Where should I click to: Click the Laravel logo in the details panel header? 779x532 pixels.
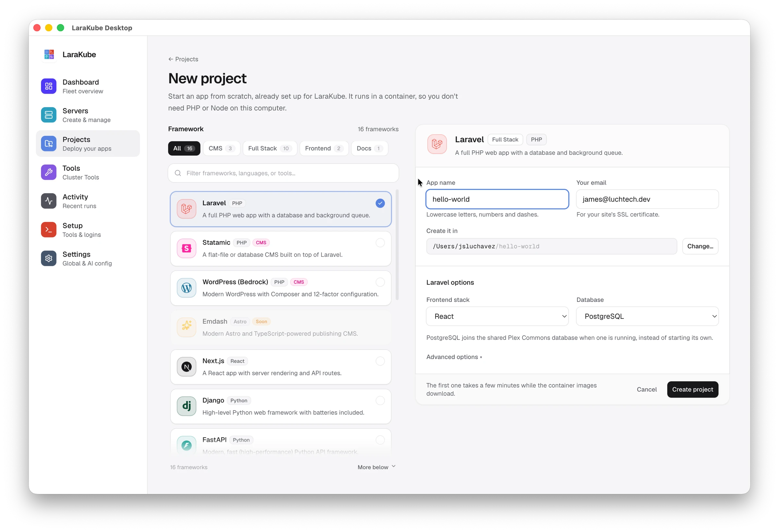[437, 144]
